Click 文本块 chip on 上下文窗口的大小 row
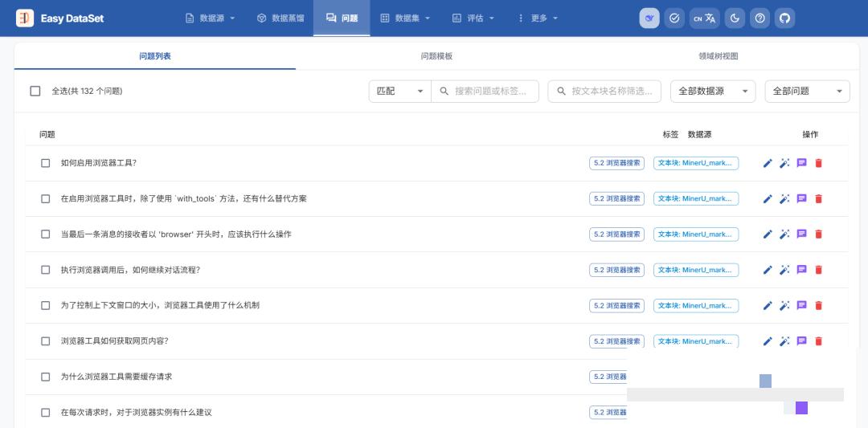The width and height of the screenshot is (868, 428). pos(696,305)
